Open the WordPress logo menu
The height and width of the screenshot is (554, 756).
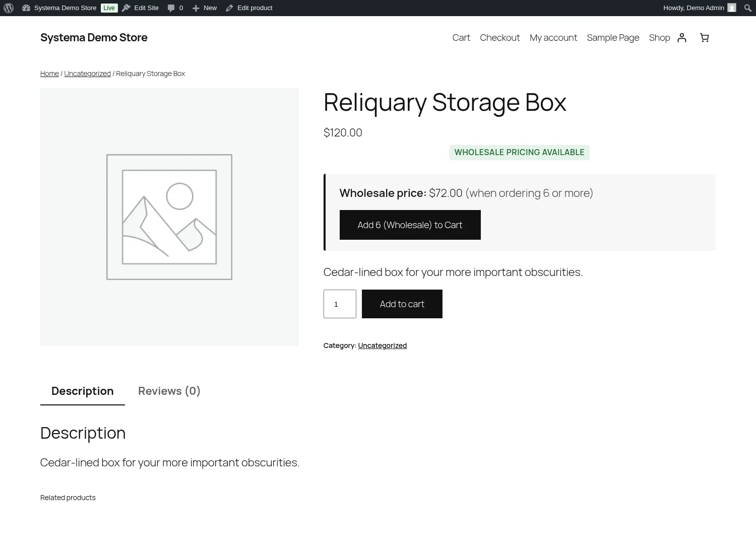9,8
